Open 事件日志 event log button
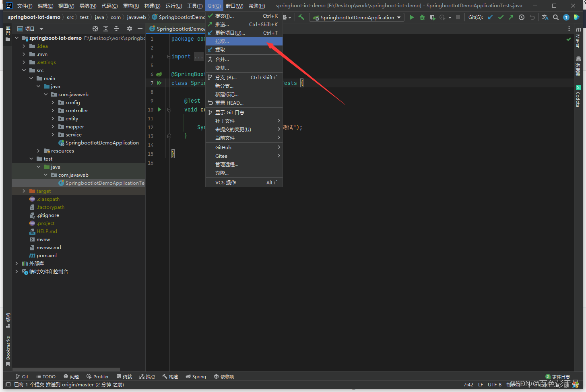Image resolution: width=586 pixels, height=392 pixels. click(558, 377)
